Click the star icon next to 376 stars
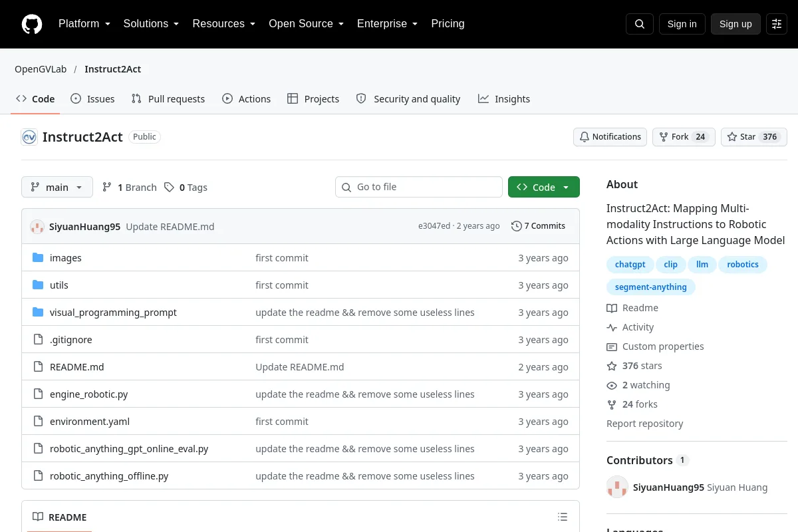Image resolution: width=798 pixels, height=532 pixels. tap(612, 366)
